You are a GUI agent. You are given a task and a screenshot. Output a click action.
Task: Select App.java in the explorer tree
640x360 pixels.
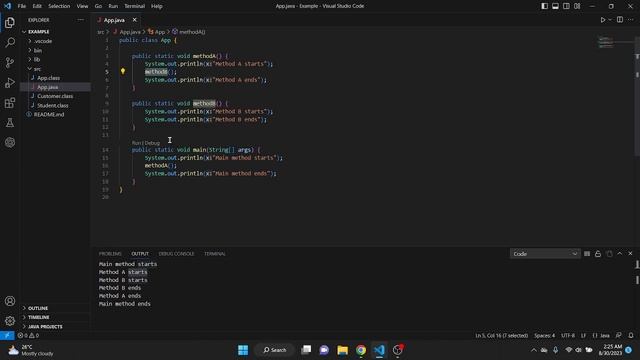[x=56, y=87]
